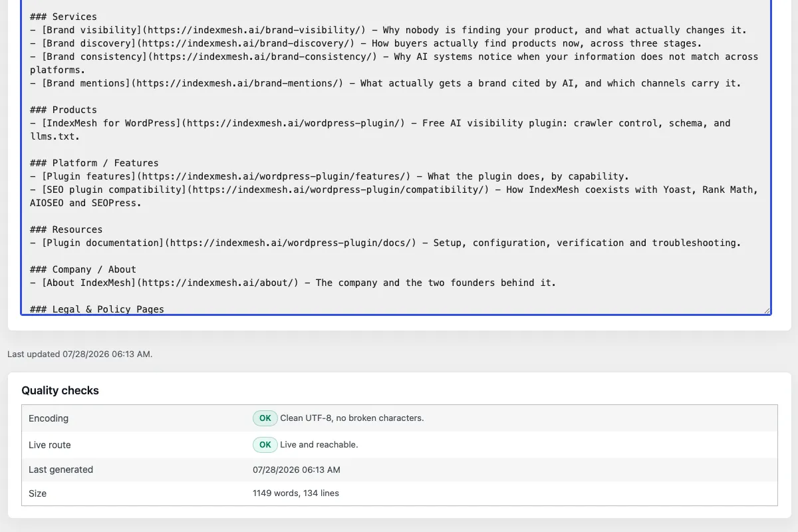
Task: Click inside the llms.txt content textarea
Action: [x=396, y=157]
